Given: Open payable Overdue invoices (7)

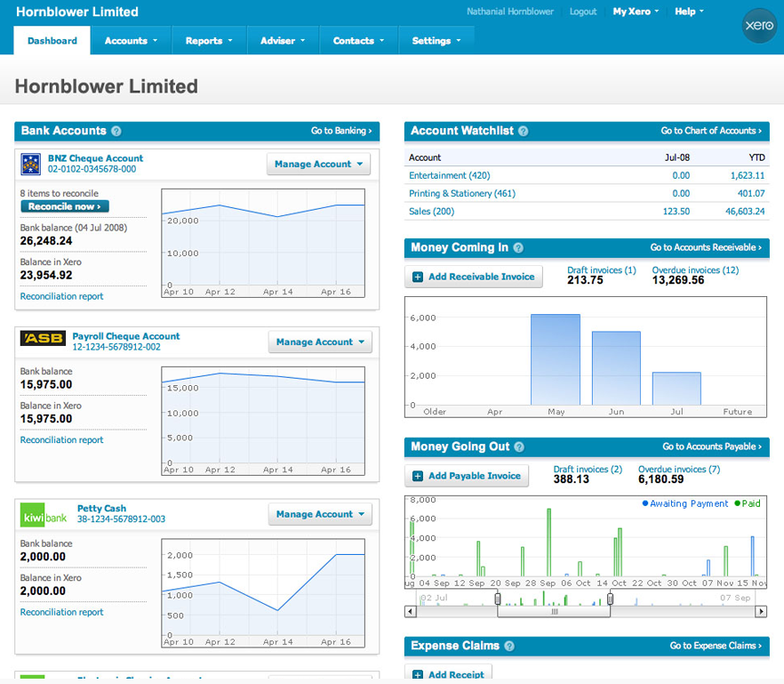Looking at the screenshot, I should [x=679, y=470].
